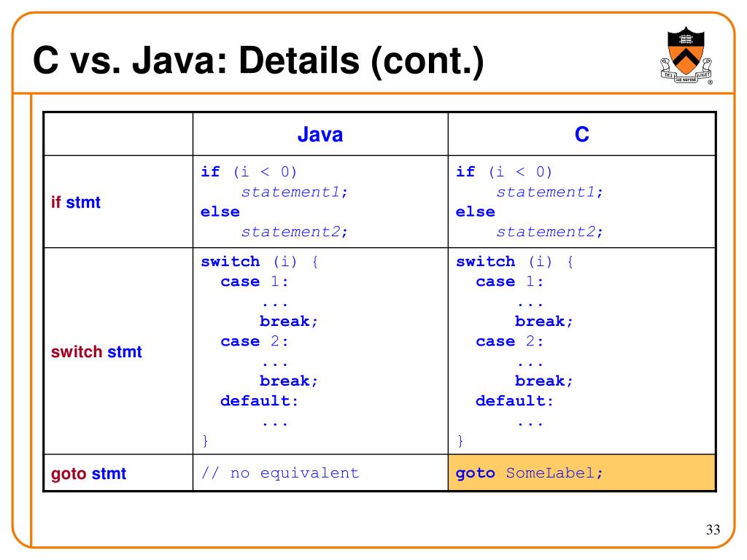Click highlighted "goto SomeLabel;" cell

click(x=581, y=472)
